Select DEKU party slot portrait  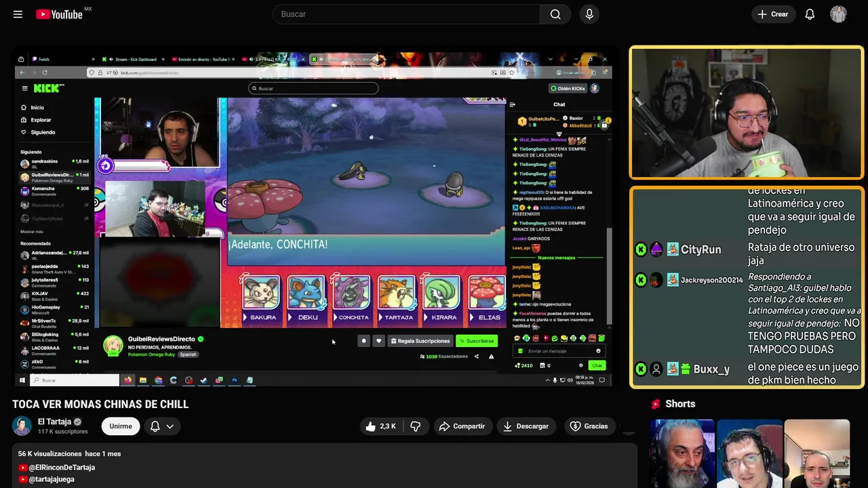click(307, 293)
